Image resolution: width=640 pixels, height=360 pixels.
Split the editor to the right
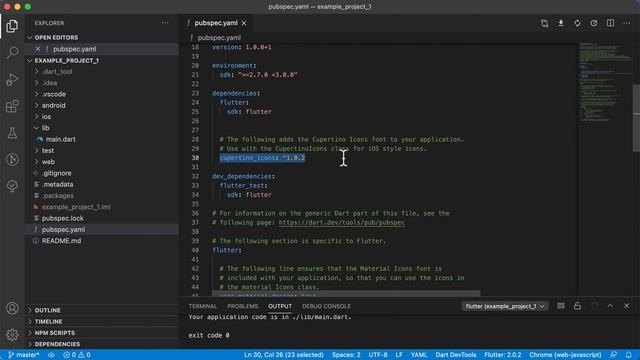point(610,23)
